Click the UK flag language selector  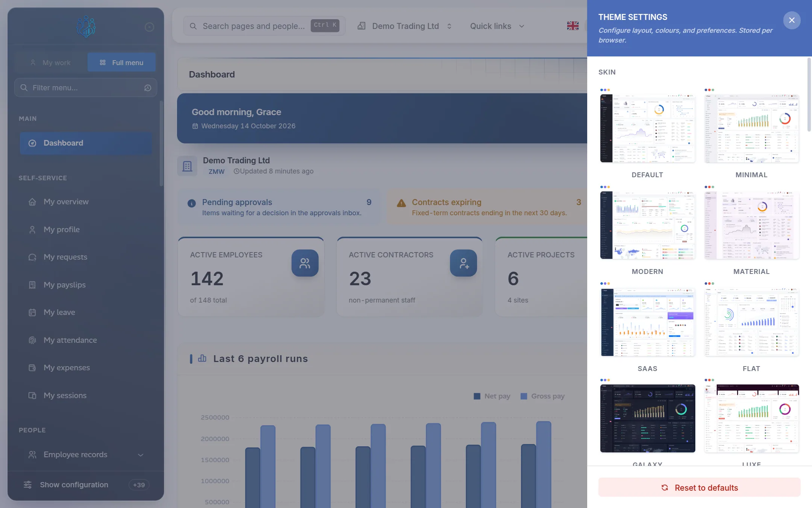(573, 26)
